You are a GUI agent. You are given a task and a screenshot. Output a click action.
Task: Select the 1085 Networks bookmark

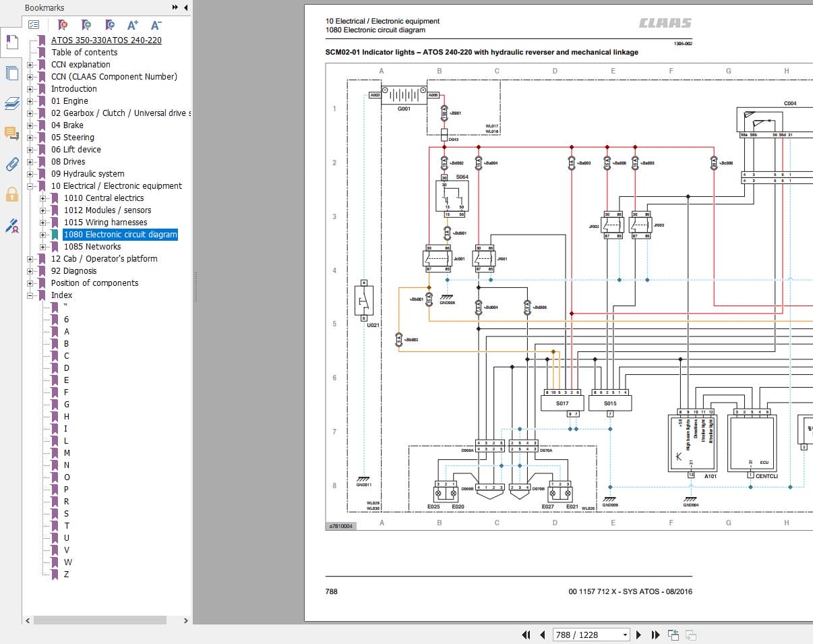92,246
